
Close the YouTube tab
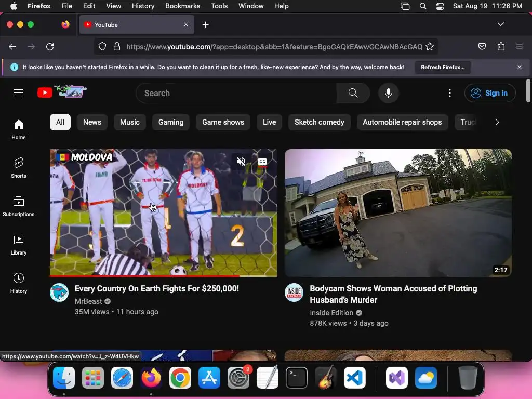pyautogui.click(x=186, y=24)
